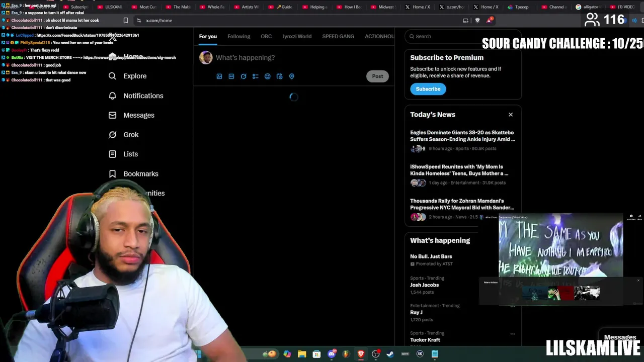Open the GIF picker in composer
Image resolution: width=644 pixels, height=362 pixels.
coord(231,76)
